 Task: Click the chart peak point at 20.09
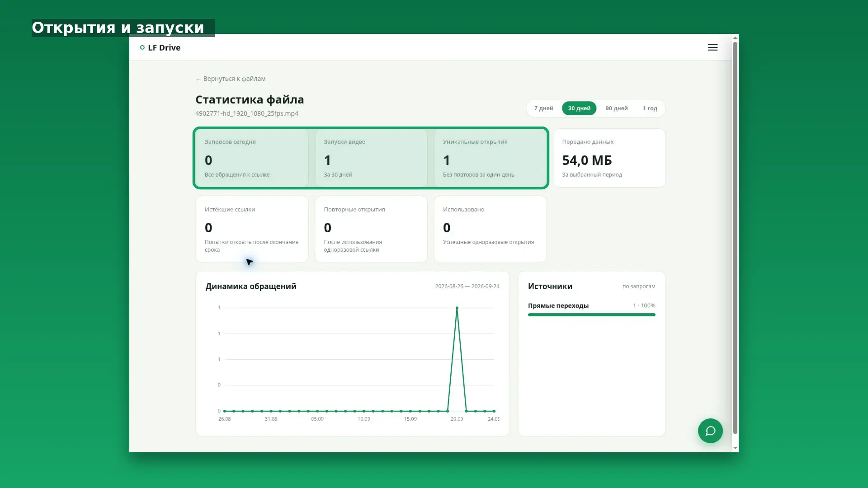[x=457, y=308]
